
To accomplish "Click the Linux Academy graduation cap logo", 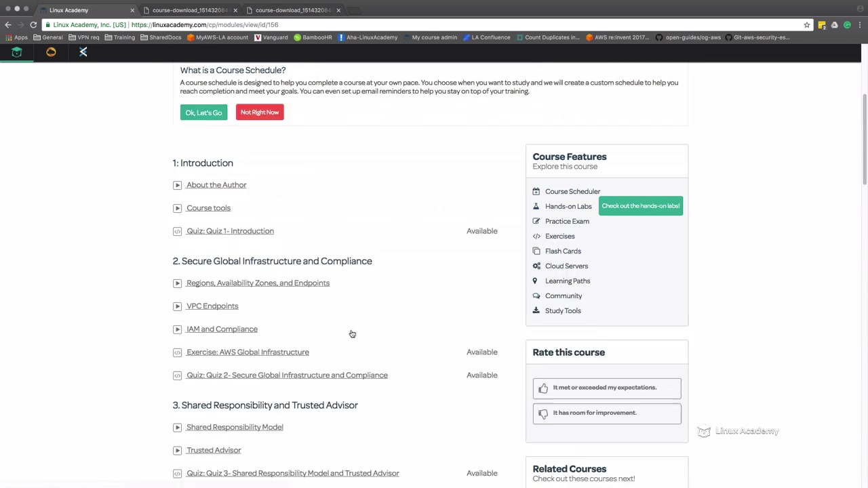I will pos(17,52).
